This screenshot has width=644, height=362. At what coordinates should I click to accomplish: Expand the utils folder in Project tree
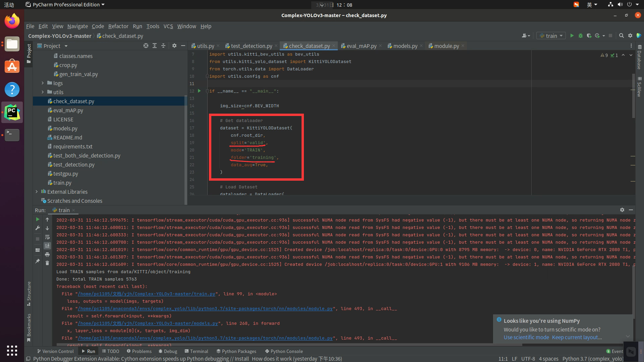click(43, 92)
